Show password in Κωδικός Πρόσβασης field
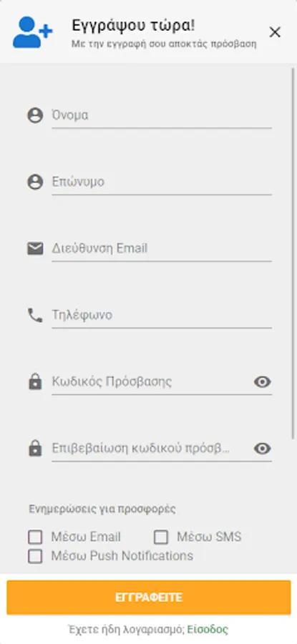This screenshot has width=297, height=644. (262, 382)
